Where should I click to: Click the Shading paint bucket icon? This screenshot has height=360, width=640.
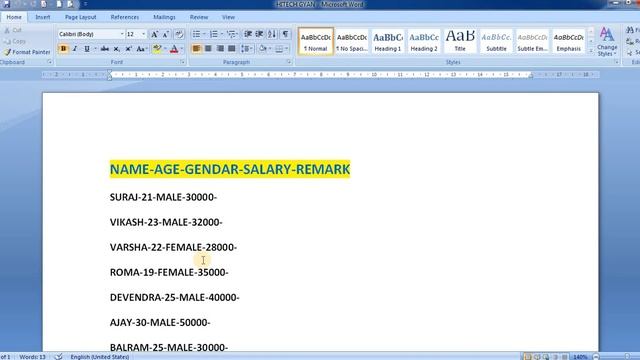(262, 49)
